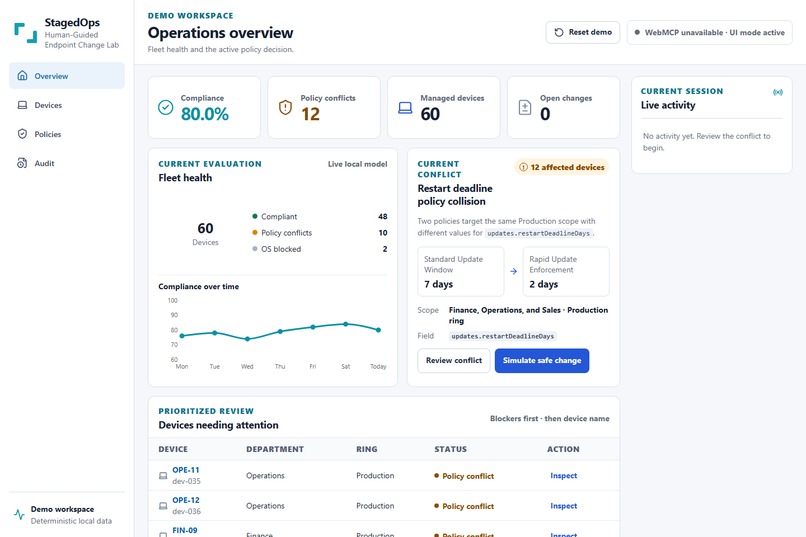
Task: Click the Compliance checkmark circle icon
Action: (x=166, y=107)
